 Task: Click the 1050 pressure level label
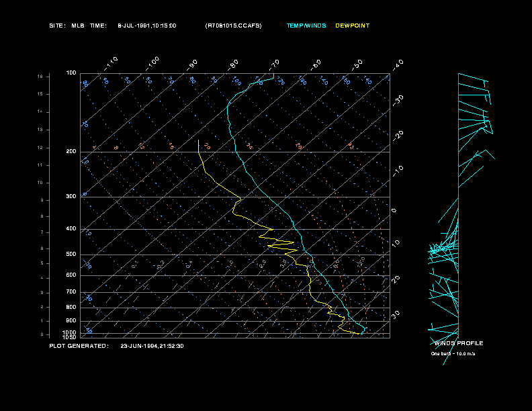(x=70, y=337)
